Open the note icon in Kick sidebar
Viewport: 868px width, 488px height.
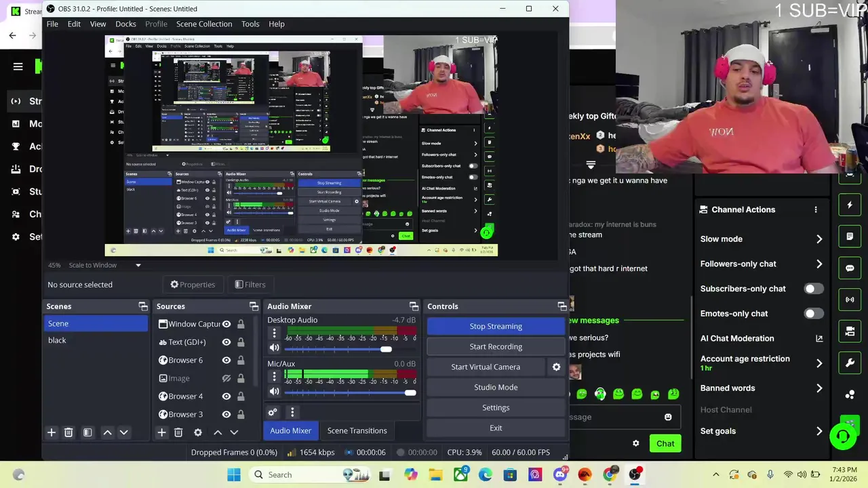tap(850, 237)
